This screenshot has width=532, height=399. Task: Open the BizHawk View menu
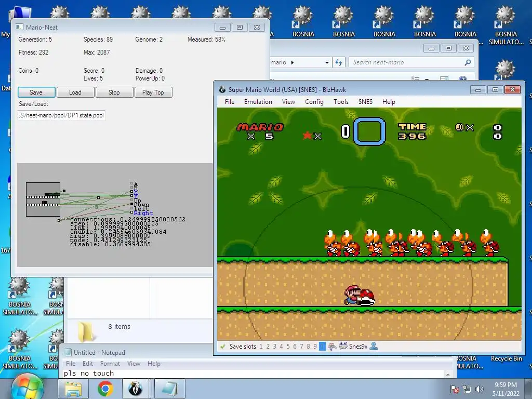(x=288, y=102)
